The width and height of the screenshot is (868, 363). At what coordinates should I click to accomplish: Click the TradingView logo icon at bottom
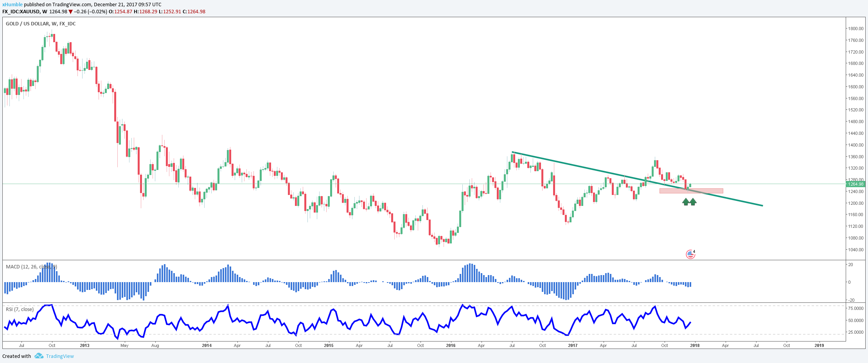39,356
